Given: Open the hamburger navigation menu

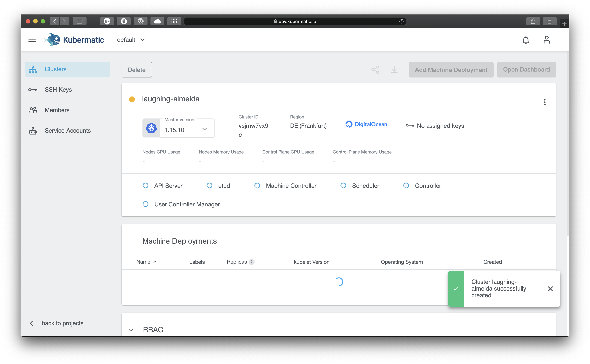Looking at the screenshot, I should point(32,40).
